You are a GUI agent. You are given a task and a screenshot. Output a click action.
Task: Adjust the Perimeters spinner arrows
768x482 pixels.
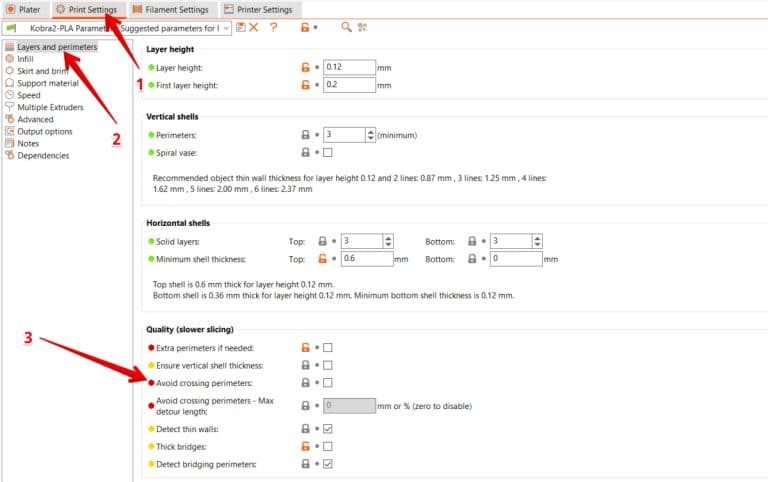pos(371,134)
